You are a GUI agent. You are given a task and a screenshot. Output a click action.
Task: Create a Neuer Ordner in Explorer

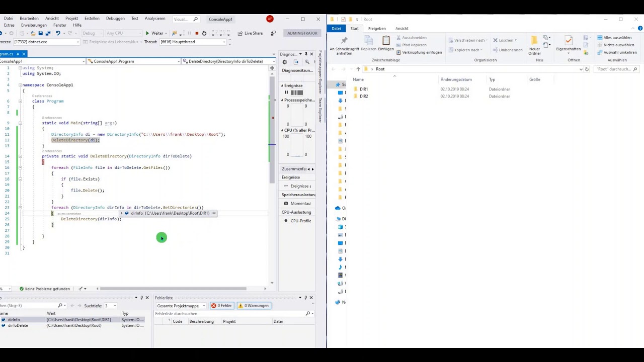click(x=534, y=45)
